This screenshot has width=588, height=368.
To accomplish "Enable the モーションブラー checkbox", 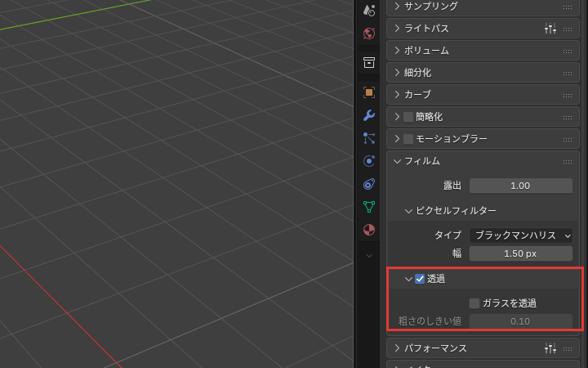I will tap(408, 139).
